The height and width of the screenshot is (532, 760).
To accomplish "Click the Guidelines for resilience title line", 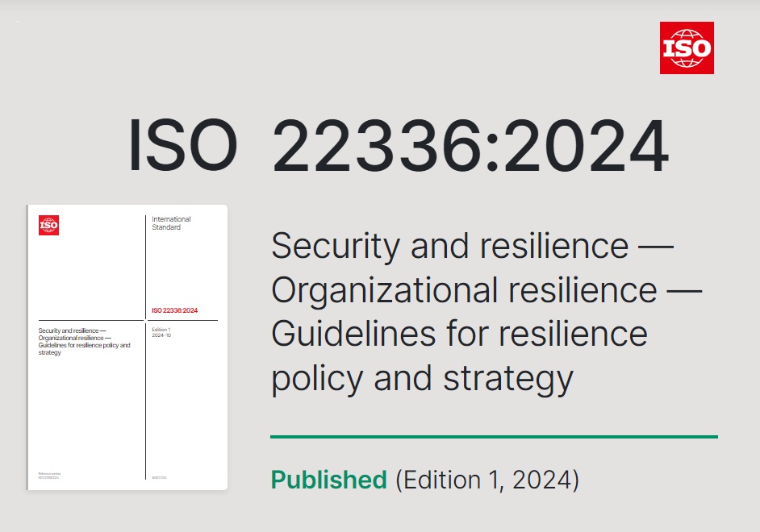I will pyautogui.click(x=459, y=334).
